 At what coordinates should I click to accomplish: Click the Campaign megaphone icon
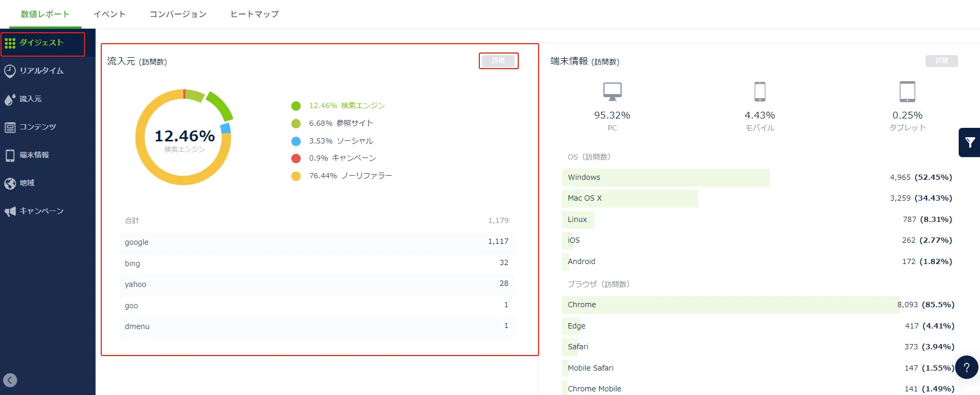(x=10, y=212)
